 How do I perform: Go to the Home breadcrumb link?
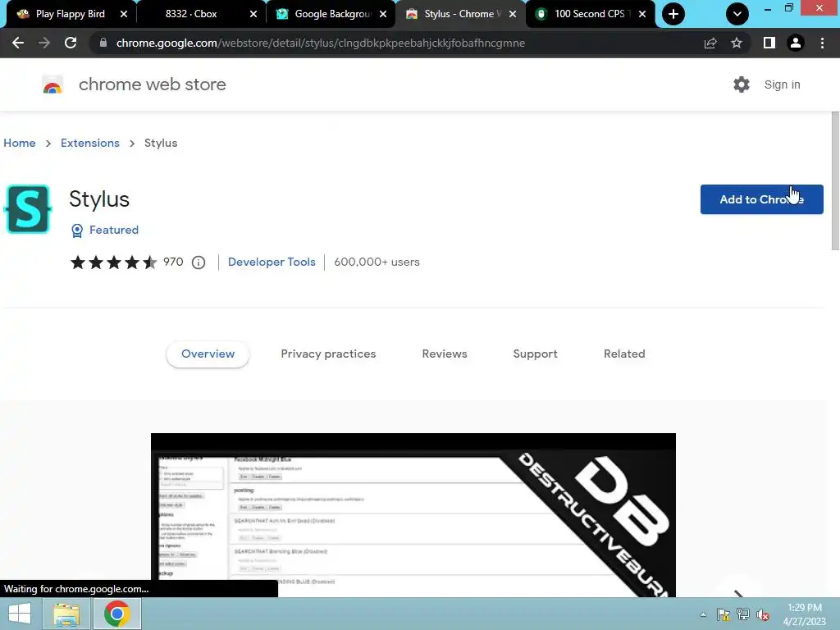20,143
